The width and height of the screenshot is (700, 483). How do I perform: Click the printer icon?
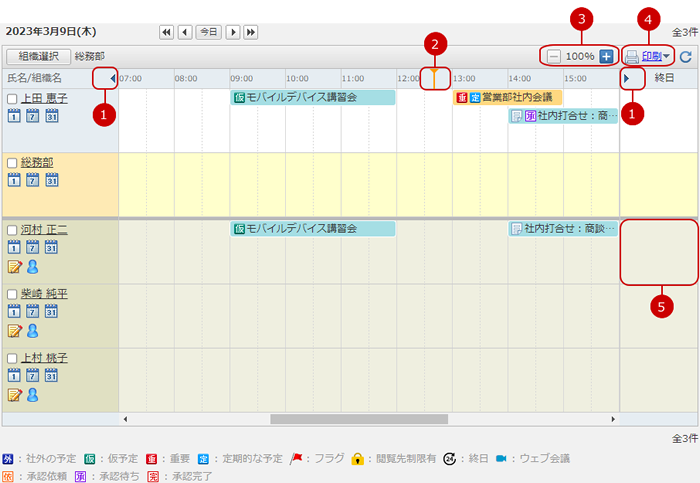(632, 57)
